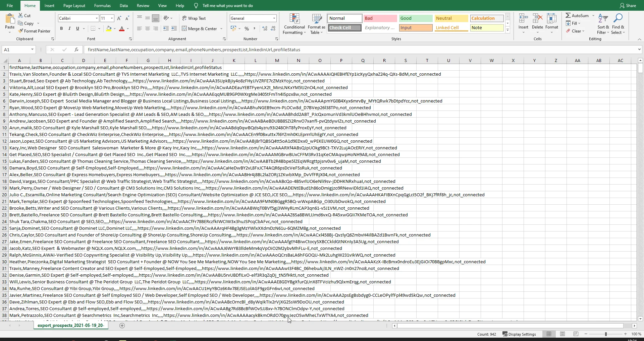
Task: Switch to the Insert ribbon tab
Action: click(x=49, y=5)
